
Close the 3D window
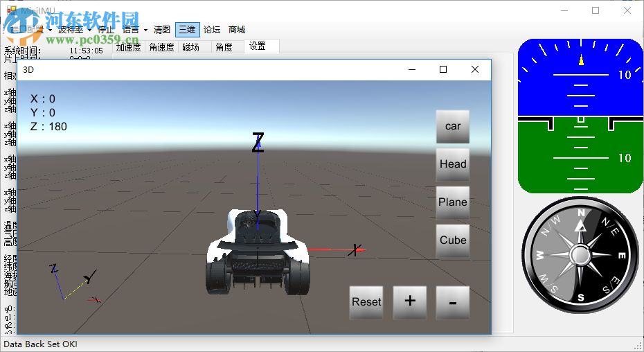(475, 69)
